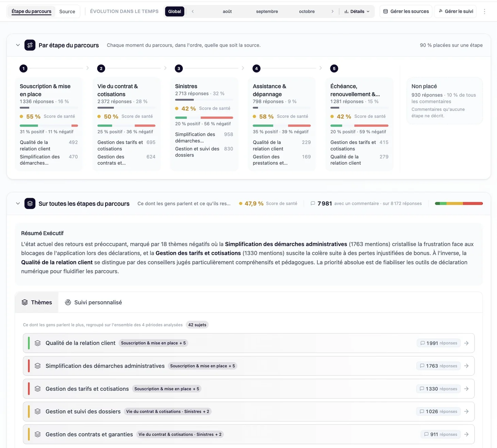This screenshot has width=497, height=448.
Task: Open the Détails dropdown
Action: [x=357, y=11]
